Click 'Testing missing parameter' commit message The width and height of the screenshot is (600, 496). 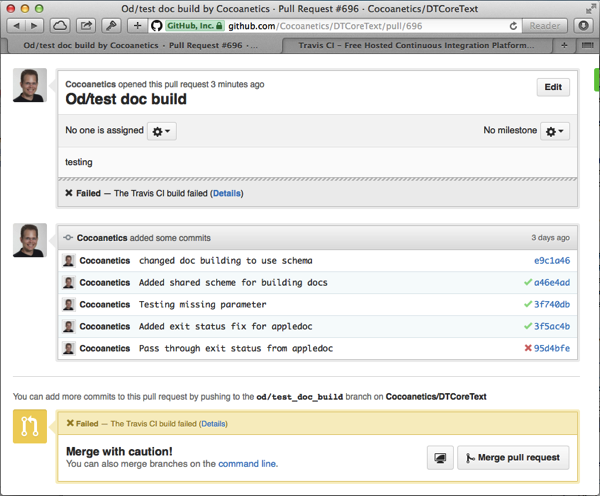click(x=202, y=304)
